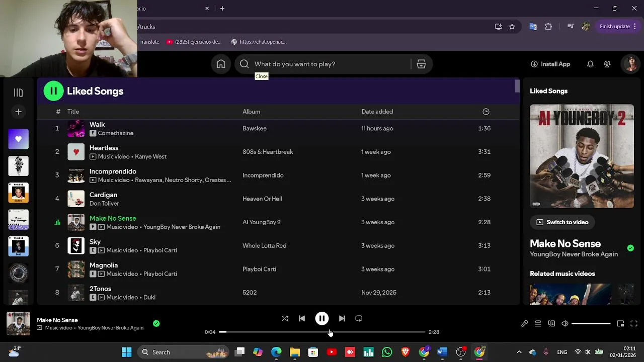Open Spotify Home

tap(221, 64)
